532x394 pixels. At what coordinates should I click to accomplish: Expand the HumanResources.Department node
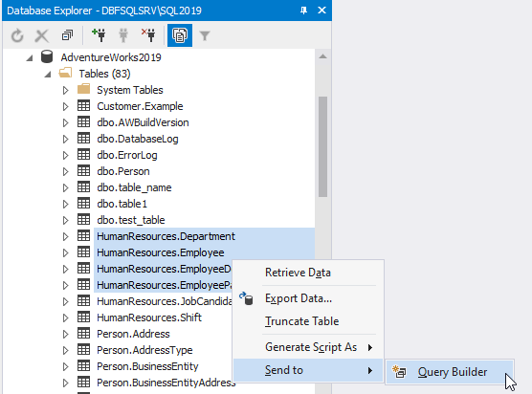(x=65, y=236)
